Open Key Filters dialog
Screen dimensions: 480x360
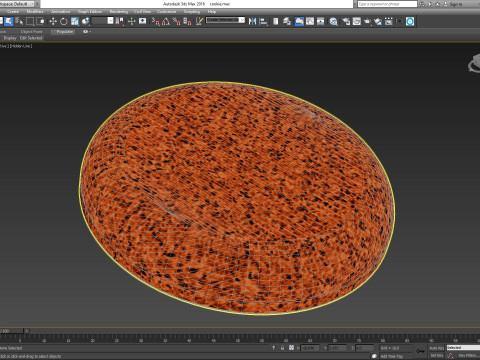pyautogui.click(x=468, y=356)
